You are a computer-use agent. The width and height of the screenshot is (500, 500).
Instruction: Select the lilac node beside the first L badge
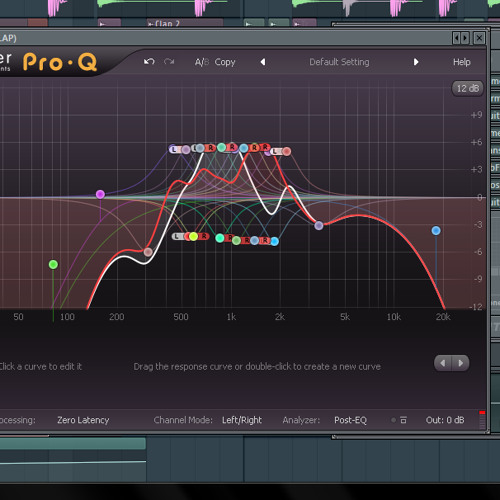coord(186,150)
